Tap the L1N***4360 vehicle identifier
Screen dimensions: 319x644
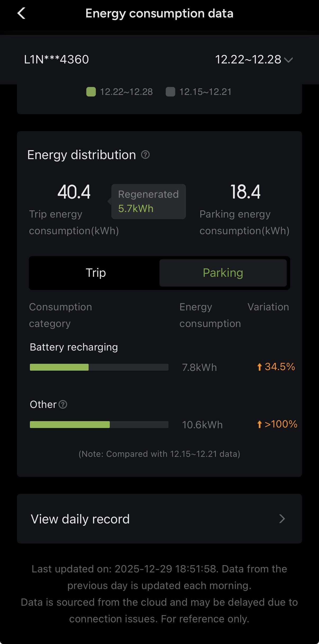56,59
